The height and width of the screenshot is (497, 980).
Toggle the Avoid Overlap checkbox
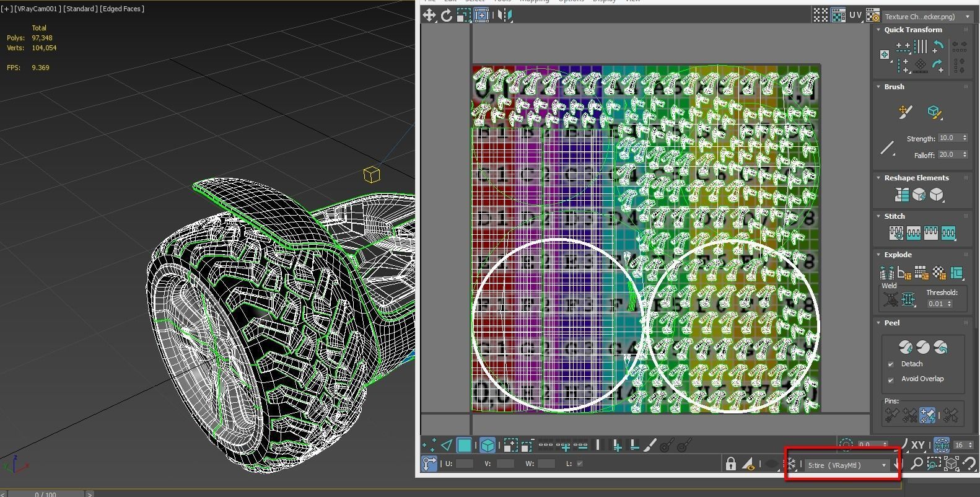[x=891, y=379]
